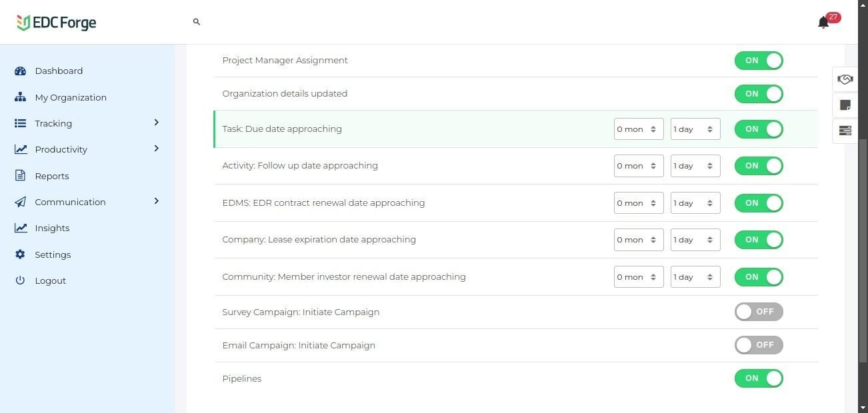Screen dimensions: 868x413
Task: Click the Settings gear icon
Action: pyautogui.click(x=20, y=254)
